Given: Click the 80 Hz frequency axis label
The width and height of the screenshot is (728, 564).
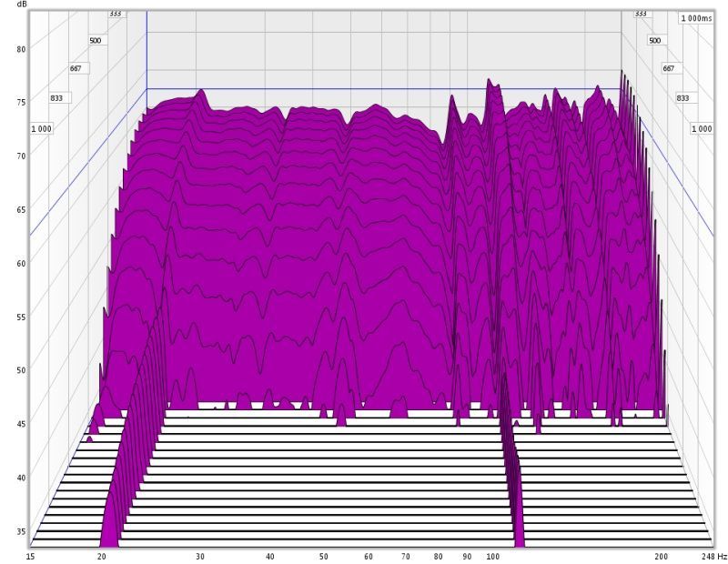Looking at the screenshot, I should (439, 556).
